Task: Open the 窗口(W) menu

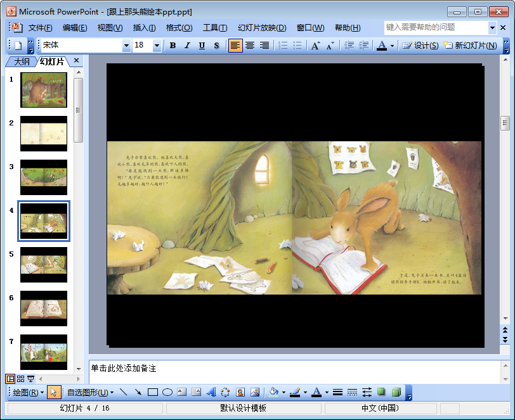Action: click(310, 28)
